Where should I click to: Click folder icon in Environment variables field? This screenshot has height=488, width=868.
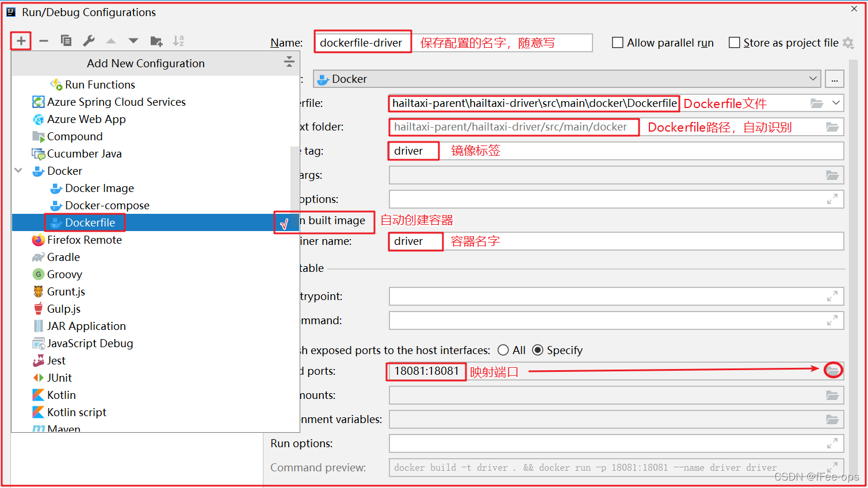(832, 419)
